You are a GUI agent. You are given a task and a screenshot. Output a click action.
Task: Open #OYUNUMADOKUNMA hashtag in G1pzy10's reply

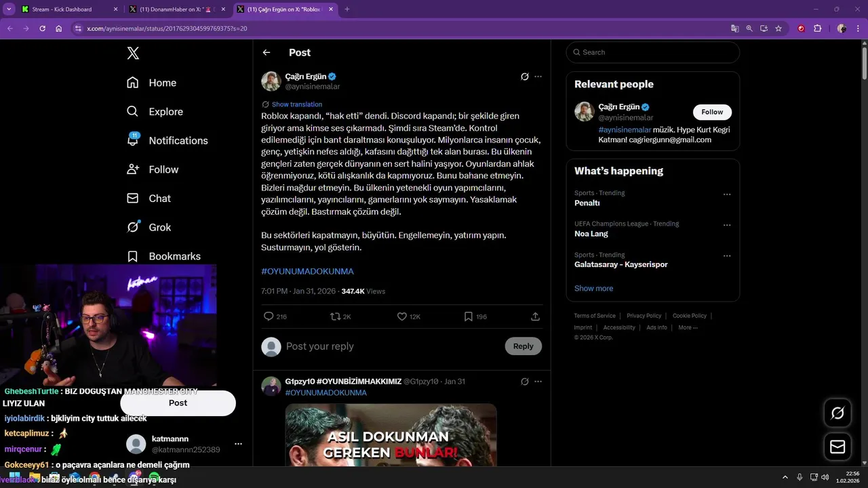pyautogui.click(x=325, y=393)
